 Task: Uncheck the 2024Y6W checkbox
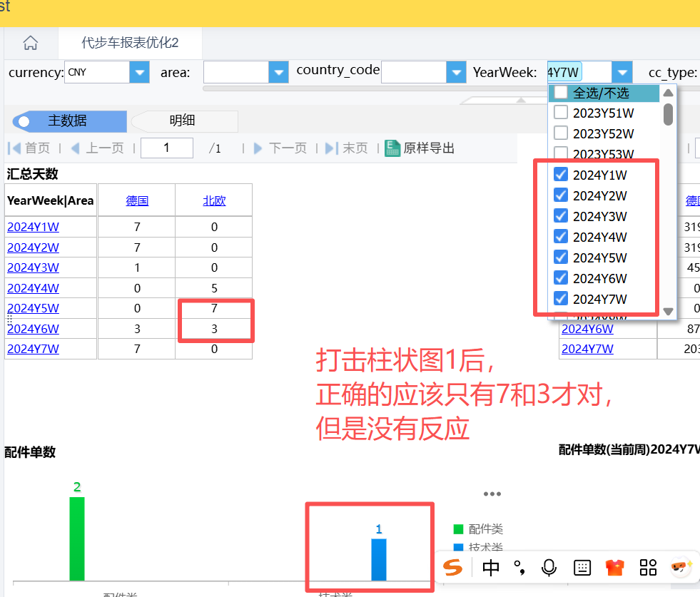(561, 277)
